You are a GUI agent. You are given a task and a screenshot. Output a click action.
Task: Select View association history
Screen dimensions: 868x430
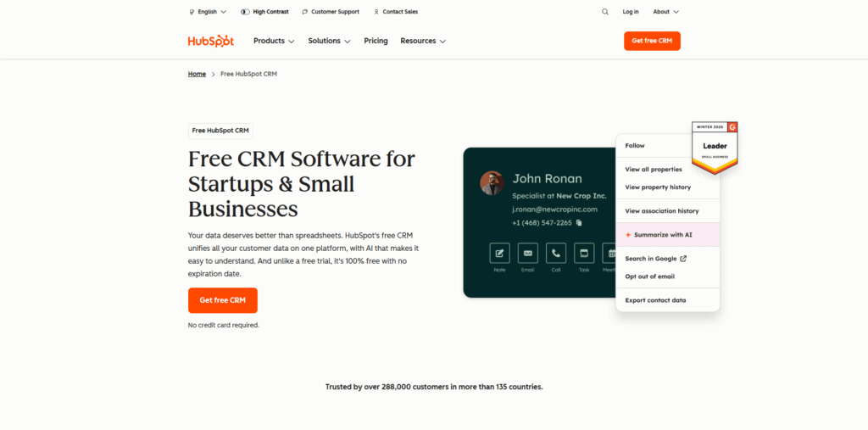tap(661, 211)
